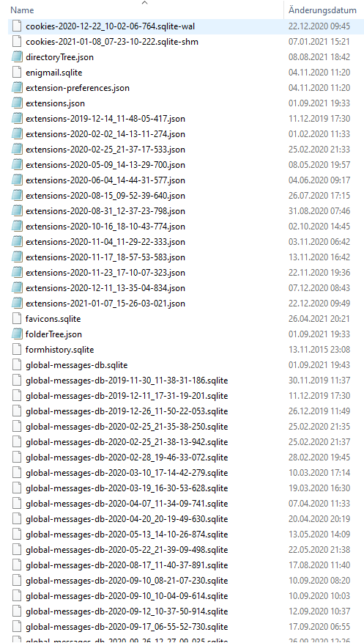The image size is (364, 643).
Task: Click icon of extensions-2020-11-17_18-57-53-583.json
Action: tap(16, 257)
